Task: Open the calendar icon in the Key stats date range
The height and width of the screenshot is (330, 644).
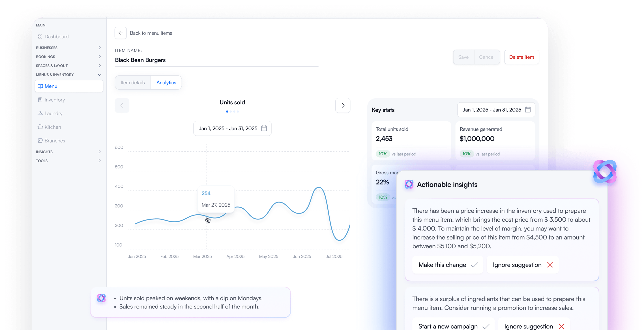Action: click(528, 110)
